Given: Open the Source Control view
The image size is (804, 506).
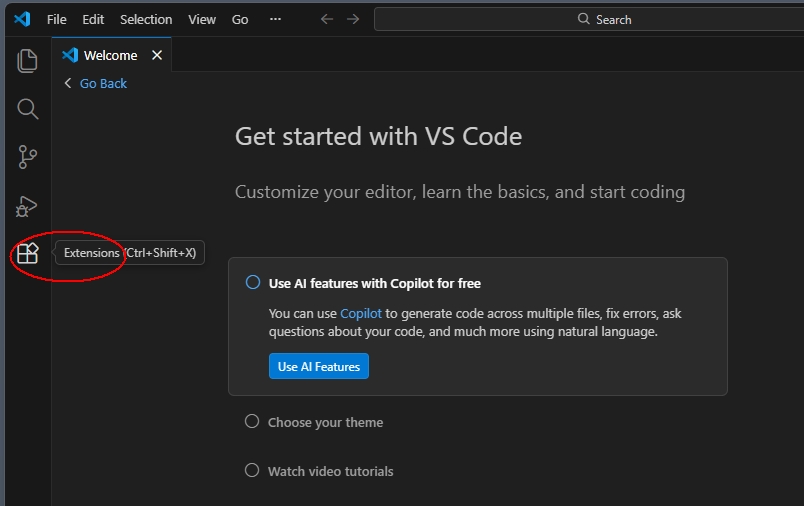Looking at the screenshot, I should (27, 157).
